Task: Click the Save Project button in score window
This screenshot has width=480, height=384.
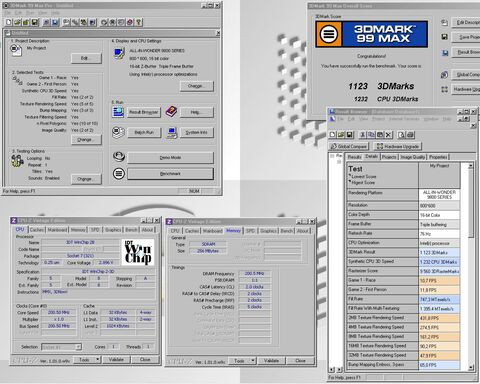Action: pos(467,37)
